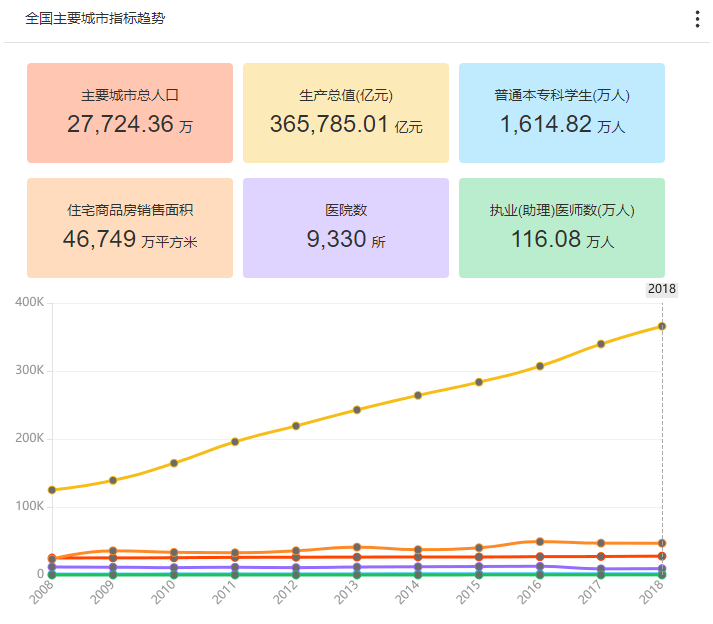Click the yellow line's 2011 data point
Image resolution: width=713 pixels, height=624 pixels.
tap(235, 441)
